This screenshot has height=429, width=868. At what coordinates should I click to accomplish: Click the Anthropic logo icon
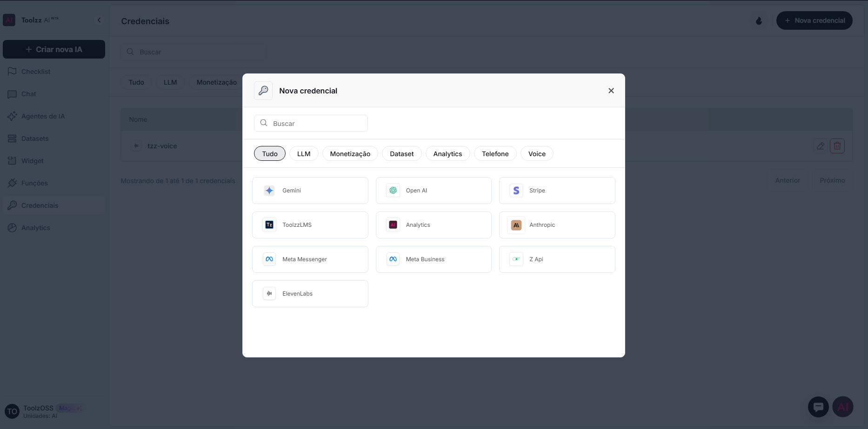516,225
